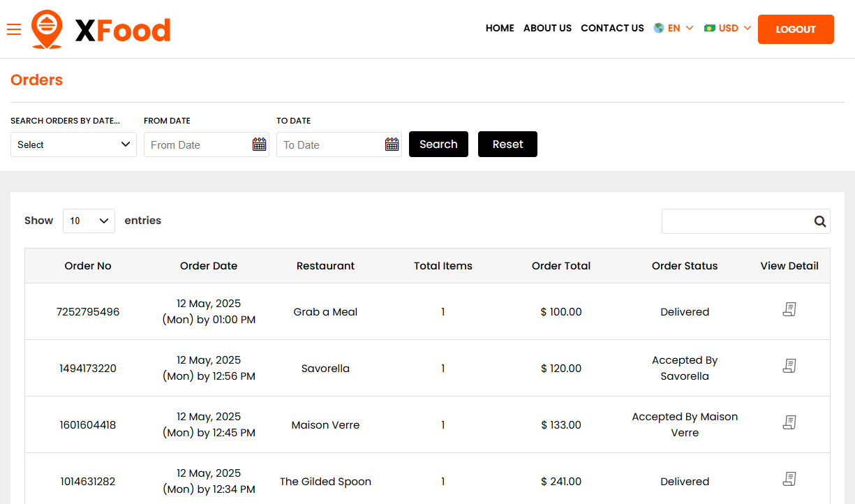
Task: View receipt details for order 7252795496
Action: [789, 309]
